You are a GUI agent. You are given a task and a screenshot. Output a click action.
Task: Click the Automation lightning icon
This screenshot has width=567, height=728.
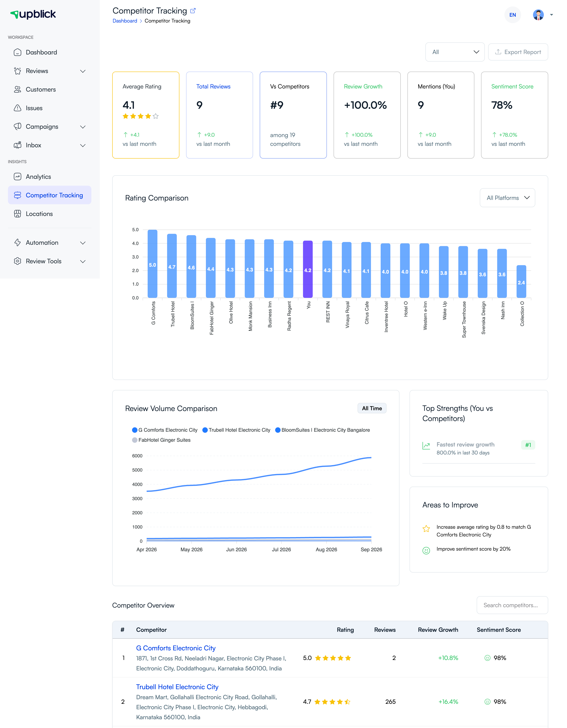pos(17,243)
